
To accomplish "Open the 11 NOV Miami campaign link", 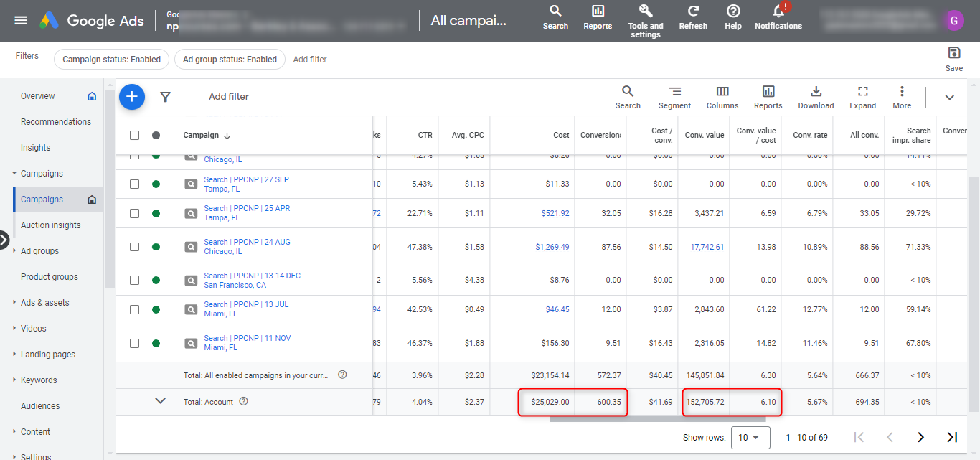I will [x=248, y=343].
